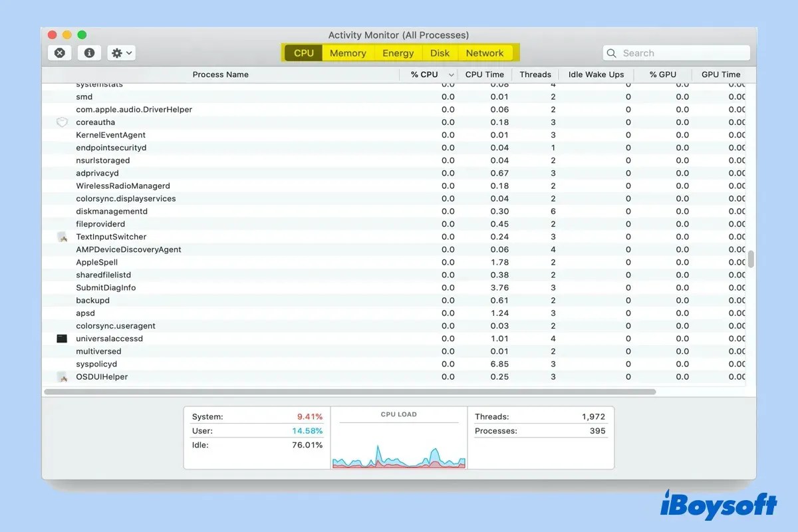Open the Inspect process info icon

coord(89,53)
